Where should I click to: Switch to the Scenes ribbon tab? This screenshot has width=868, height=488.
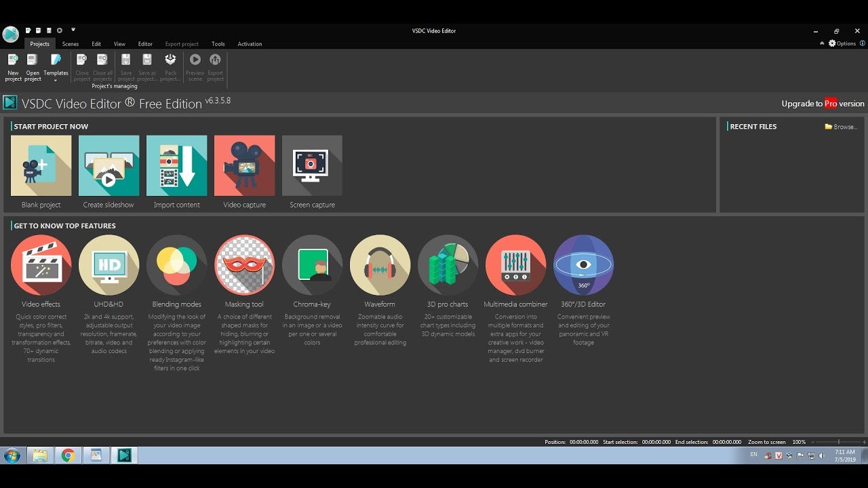pyautogui.click(x=71, y=44)
